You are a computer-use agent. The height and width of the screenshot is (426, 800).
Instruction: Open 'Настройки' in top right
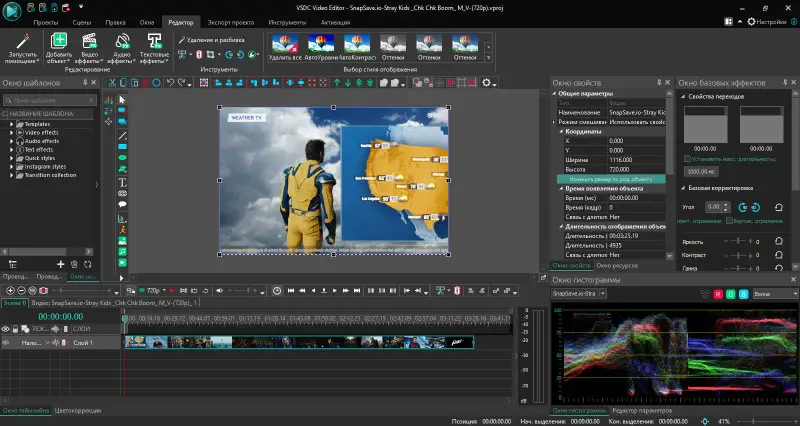tap(766, 22)
